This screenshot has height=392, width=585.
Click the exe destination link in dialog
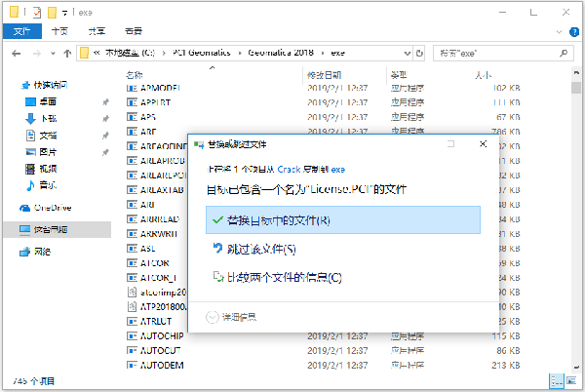[338, 170]
